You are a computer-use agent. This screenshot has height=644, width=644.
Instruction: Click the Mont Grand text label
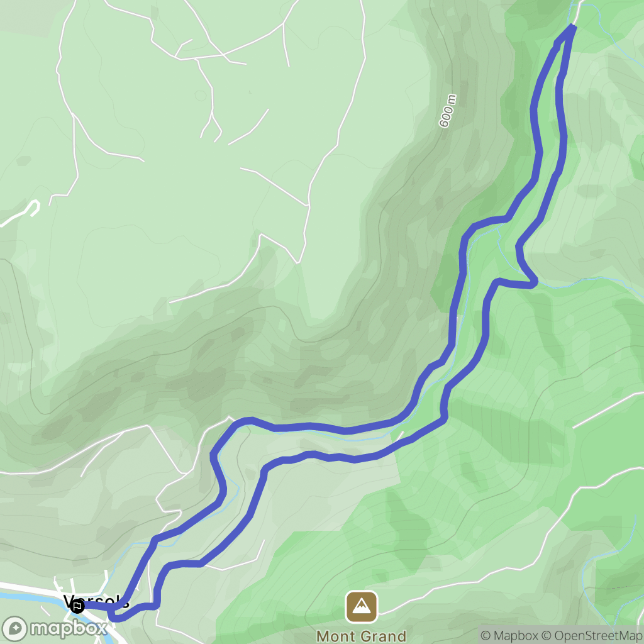tap(362, 636)
